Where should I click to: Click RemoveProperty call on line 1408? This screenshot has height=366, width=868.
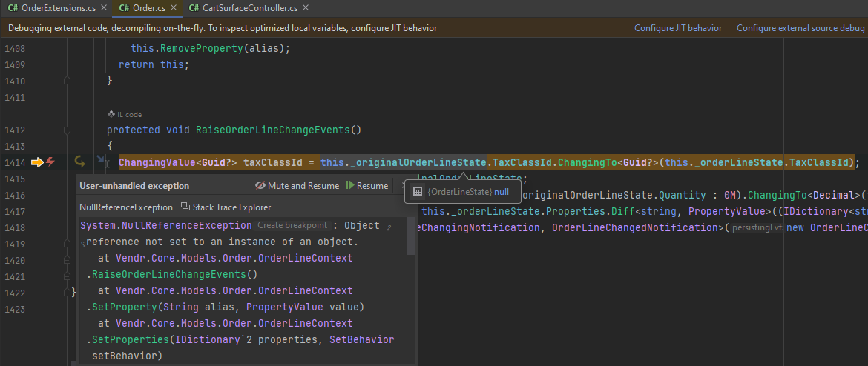tap(202, 49)
